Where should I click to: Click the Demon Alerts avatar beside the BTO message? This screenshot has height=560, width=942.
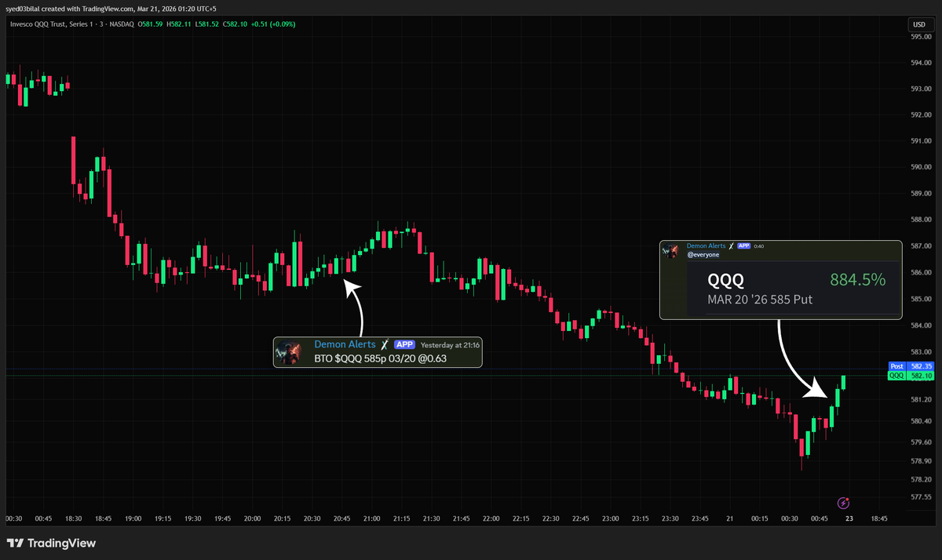tap(287, 353)
